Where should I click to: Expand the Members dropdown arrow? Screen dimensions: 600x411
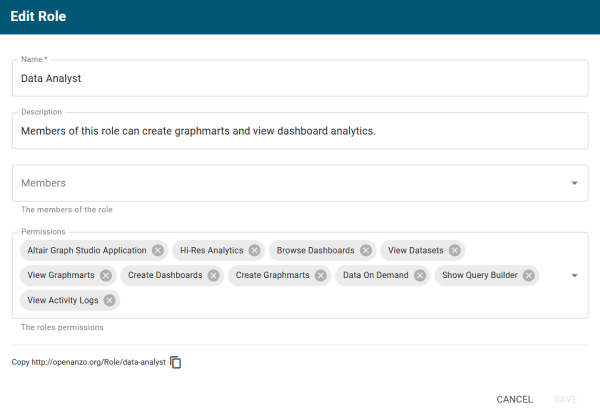(574, 184)
